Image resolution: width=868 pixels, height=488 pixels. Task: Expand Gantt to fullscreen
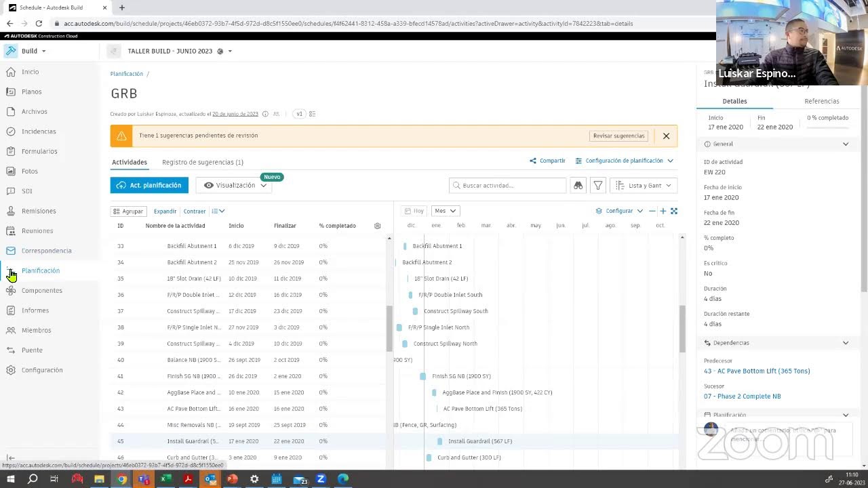click(x=673, y=211)
